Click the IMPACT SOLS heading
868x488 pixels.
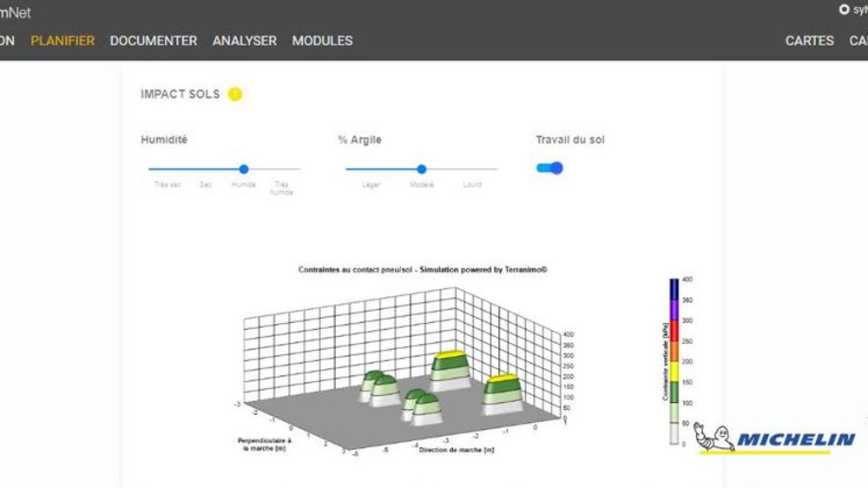(x=180, y=94)
